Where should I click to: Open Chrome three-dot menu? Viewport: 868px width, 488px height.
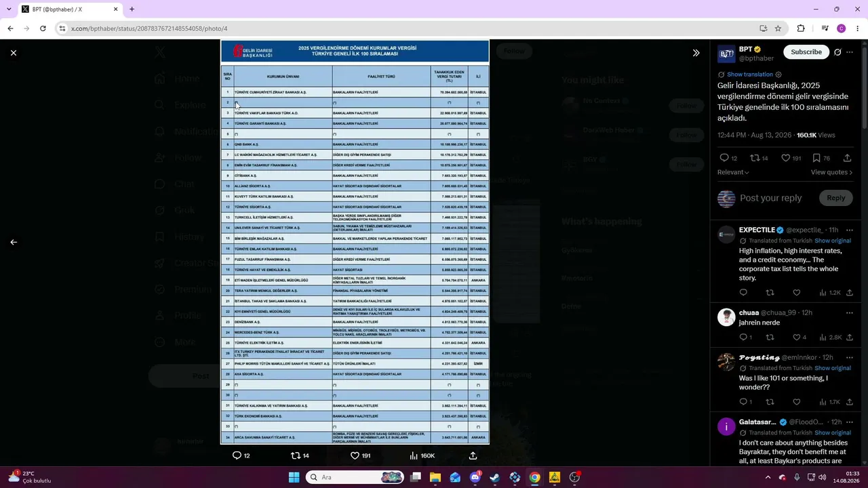[858, 28]
